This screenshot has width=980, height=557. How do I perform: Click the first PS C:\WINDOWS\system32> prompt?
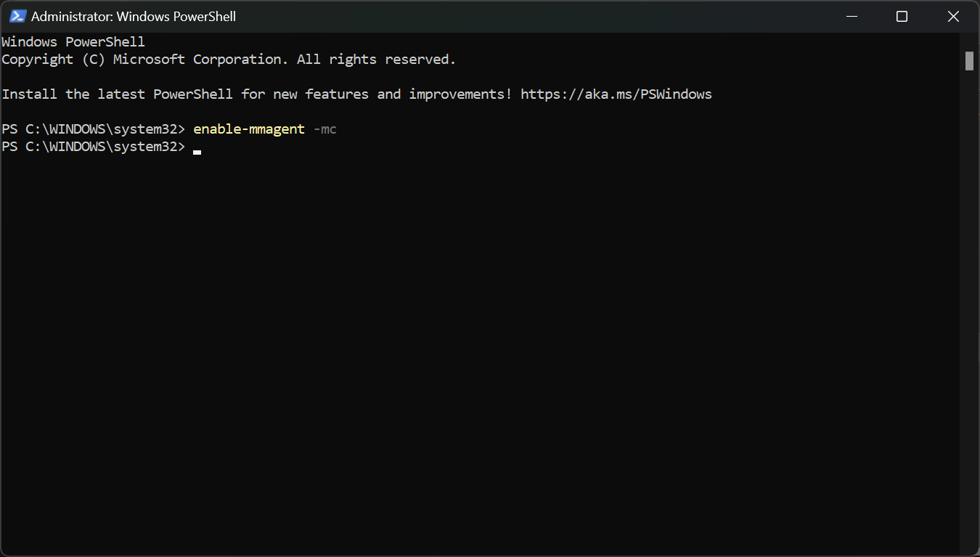pos(94,129)
